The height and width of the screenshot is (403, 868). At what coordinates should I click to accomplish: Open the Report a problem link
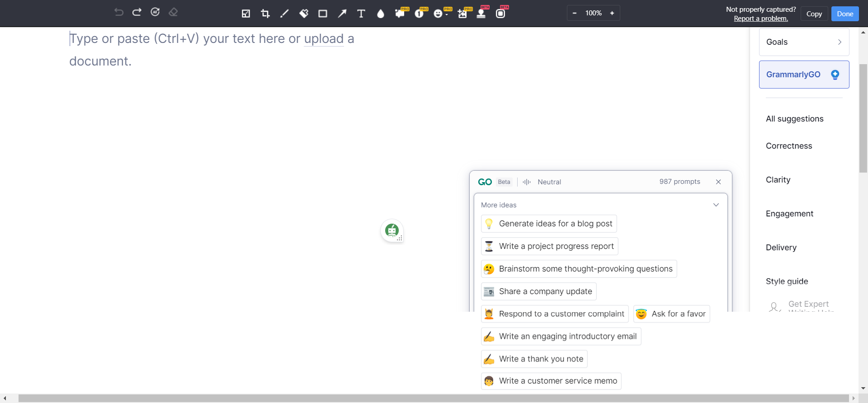pyautogui.click(x=761, y=19)
